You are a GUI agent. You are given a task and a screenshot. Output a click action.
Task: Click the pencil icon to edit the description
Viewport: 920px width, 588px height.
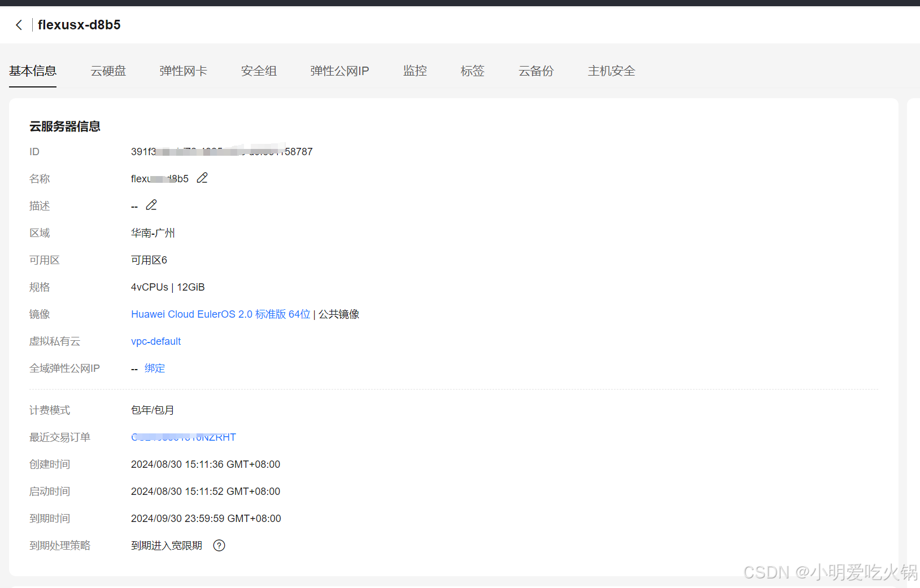click(x=151, y=205)
